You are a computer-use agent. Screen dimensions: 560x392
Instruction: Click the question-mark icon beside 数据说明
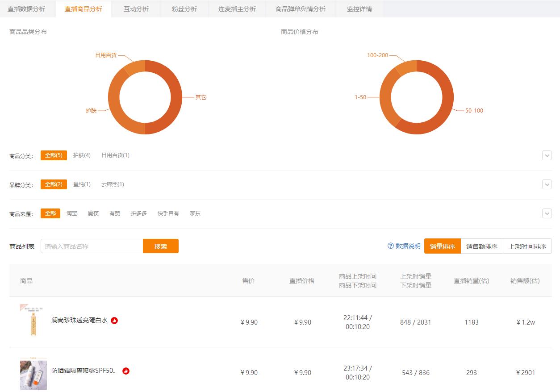(390, 246)
